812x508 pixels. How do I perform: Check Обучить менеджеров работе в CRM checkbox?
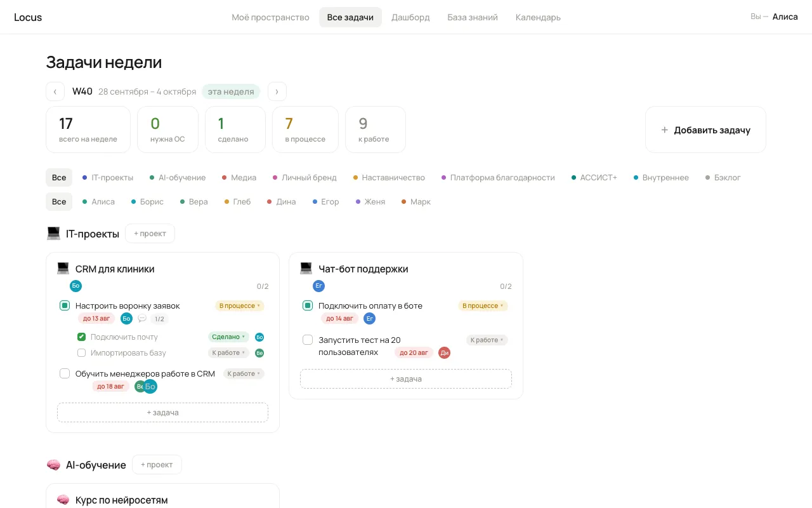coord(65,373)
